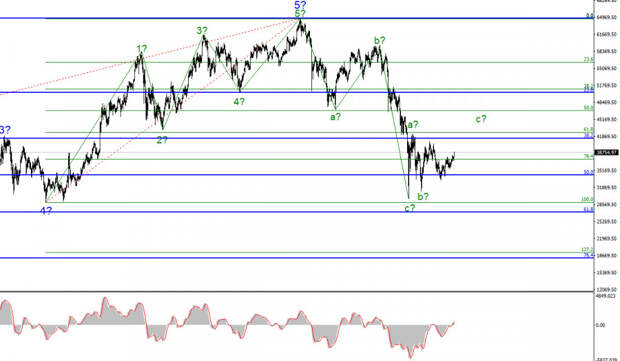Click the 61669.50 price axis label

607,34
